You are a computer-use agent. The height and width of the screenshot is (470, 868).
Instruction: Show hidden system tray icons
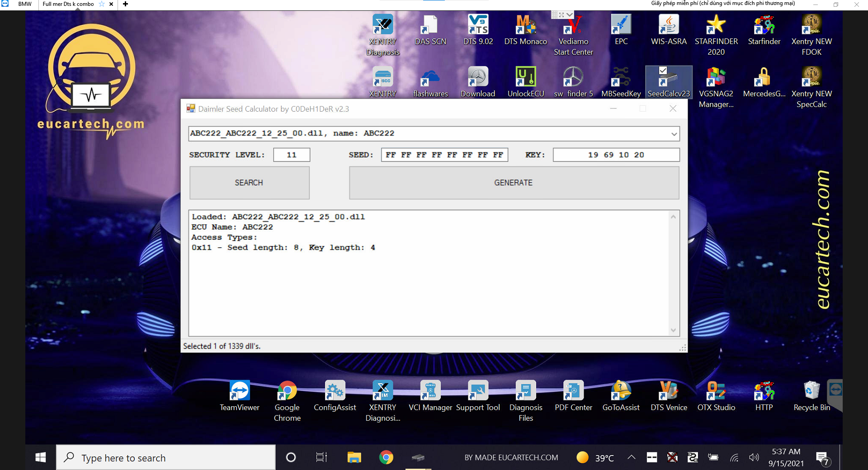(x=631, y=457)
